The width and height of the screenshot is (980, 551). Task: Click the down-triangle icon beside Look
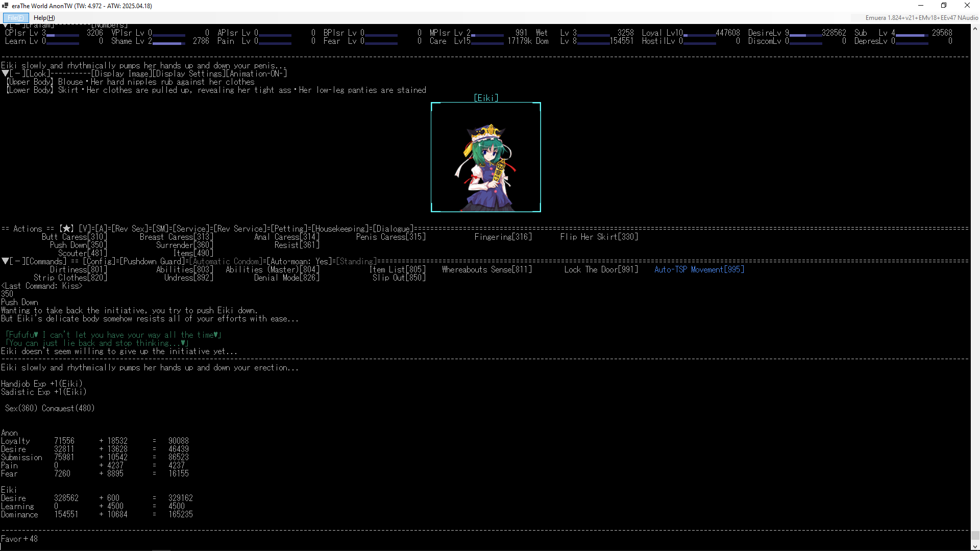point(5,73)
